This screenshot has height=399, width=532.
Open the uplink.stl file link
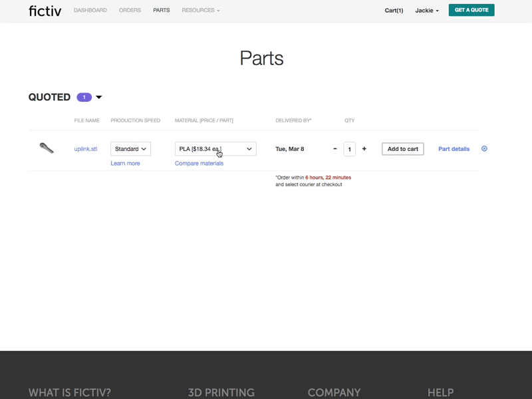(x=86, y=149)
